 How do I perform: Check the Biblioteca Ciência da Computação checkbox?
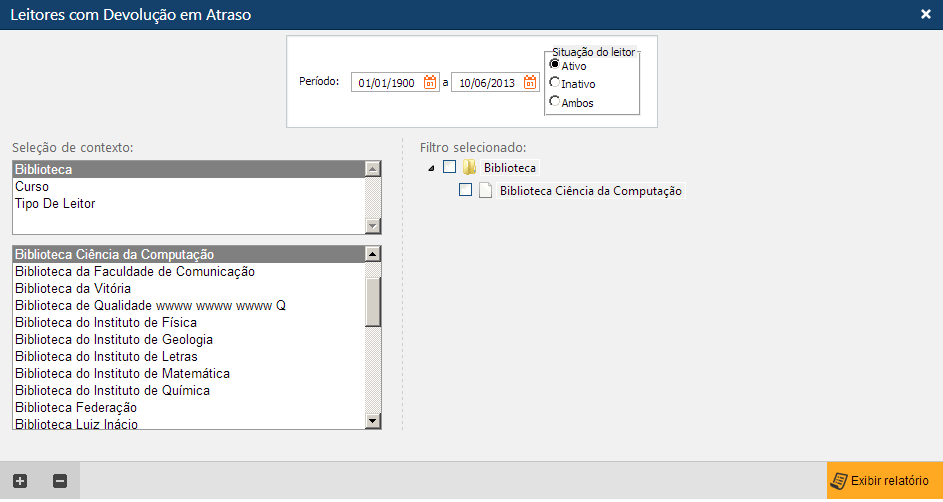coord(465,190)
